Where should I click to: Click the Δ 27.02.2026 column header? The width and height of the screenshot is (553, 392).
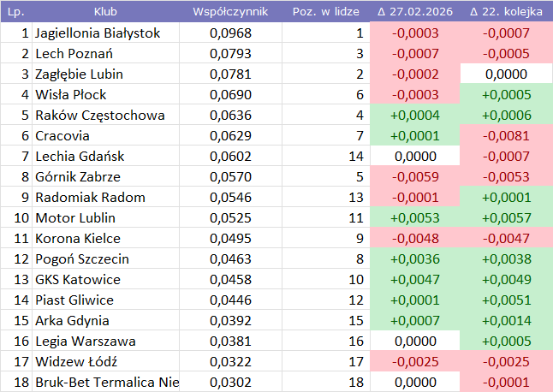click(x=414, y=12)
